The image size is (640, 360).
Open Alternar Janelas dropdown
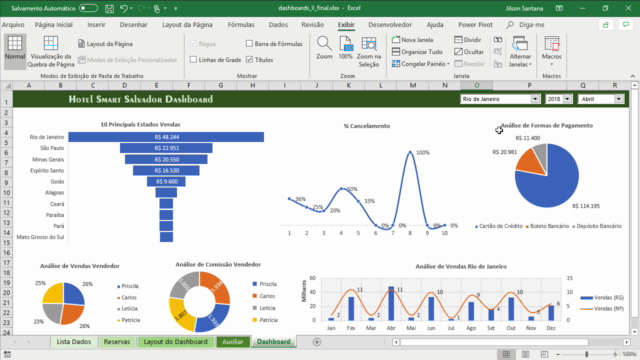(x=520, y=52)
